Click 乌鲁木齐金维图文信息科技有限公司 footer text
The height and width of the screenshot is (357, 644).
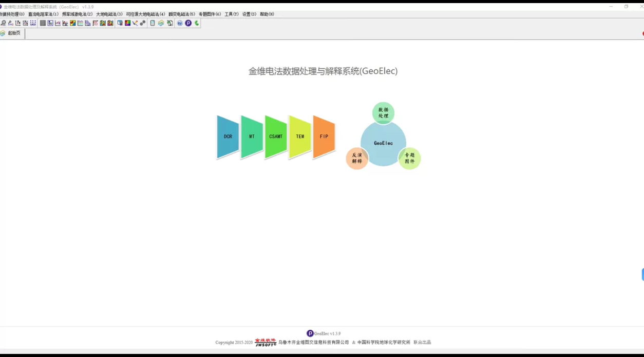pyautogui.click(x=314, y=342)
